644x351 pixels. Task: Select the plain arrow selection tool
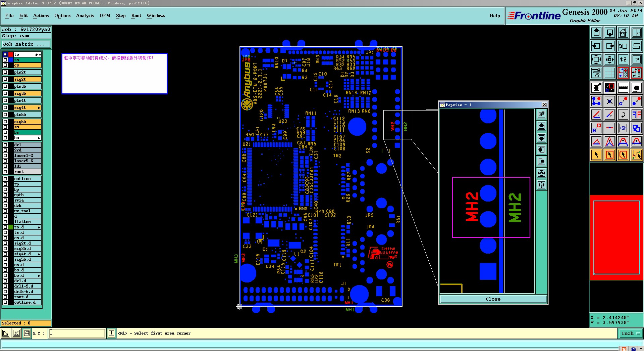click(x=596, y=155)
